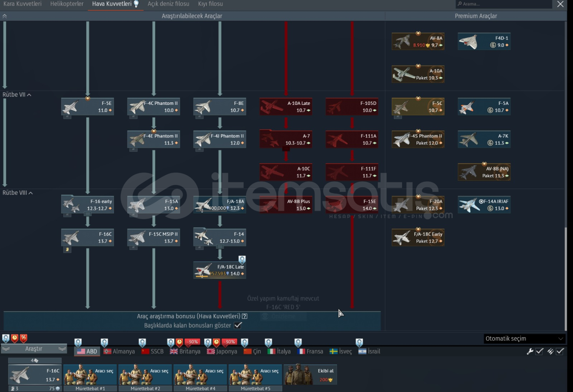The width and height of the screenshot is (573, 392).
Task: Click the -30% badge above Britanya
Action: click(192, 342)
